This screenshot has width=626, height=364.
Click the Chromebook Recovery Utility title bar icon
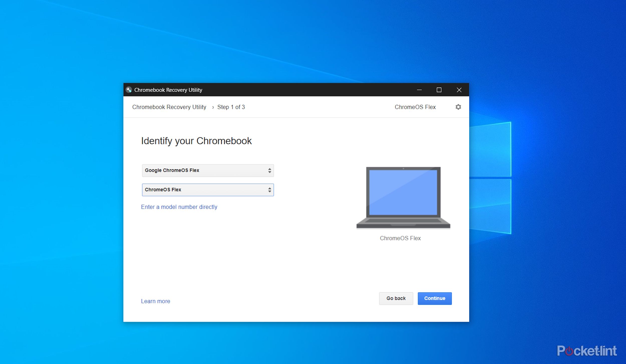(x=129, y=90)
